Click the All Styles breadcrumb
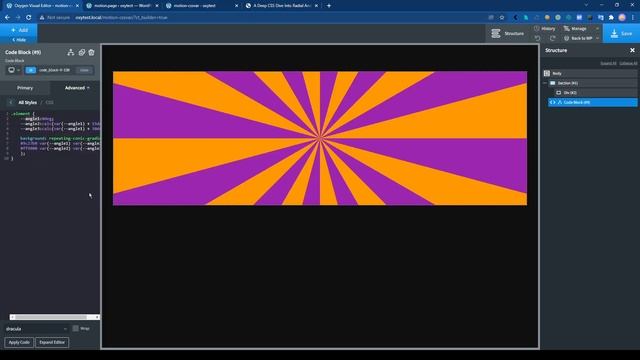 coord(27,102)
